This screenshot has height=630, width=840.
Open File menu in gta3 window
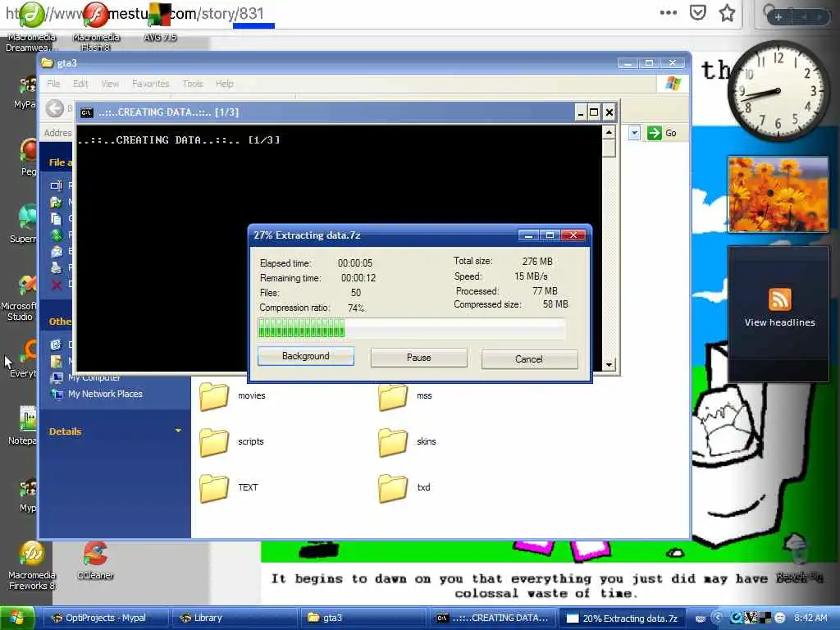(x=53, y=84)
